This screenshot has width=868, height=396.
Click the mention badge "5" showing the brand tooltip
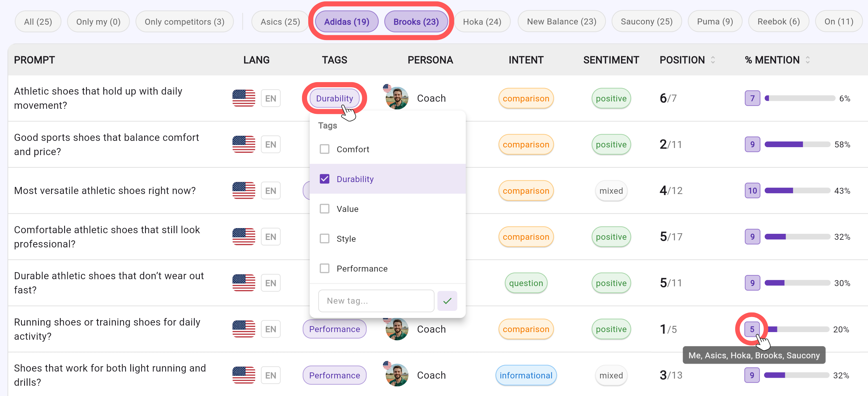(x=753, y=329)
